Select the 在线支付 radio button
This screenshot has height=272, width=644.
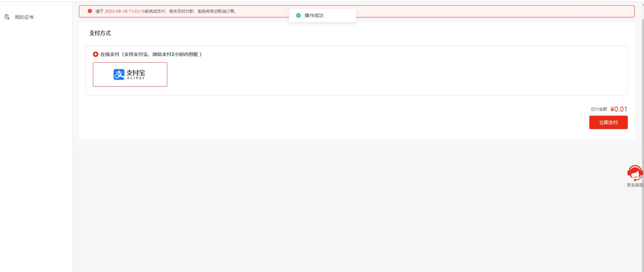96,54
